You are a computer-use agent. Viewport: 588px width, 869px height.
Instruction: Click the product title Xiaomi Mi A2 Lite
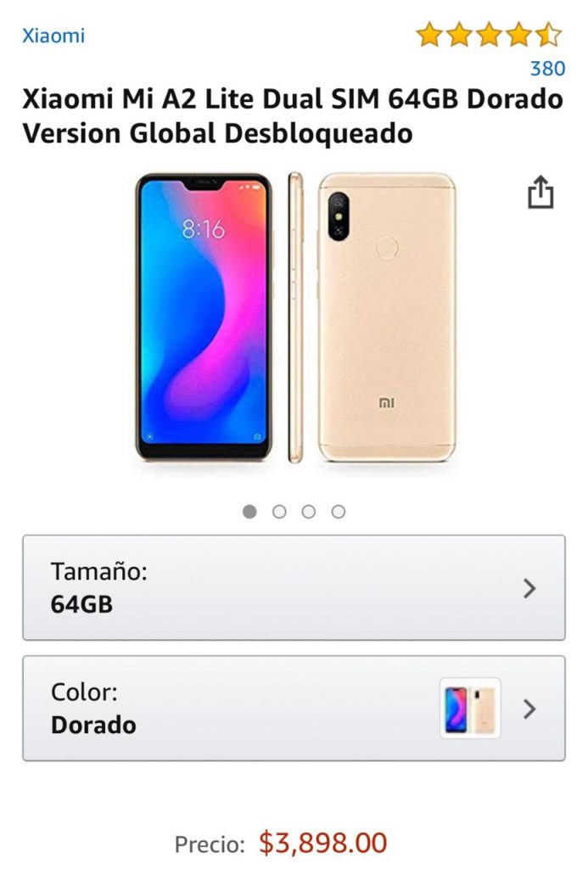tap(293, 115)
